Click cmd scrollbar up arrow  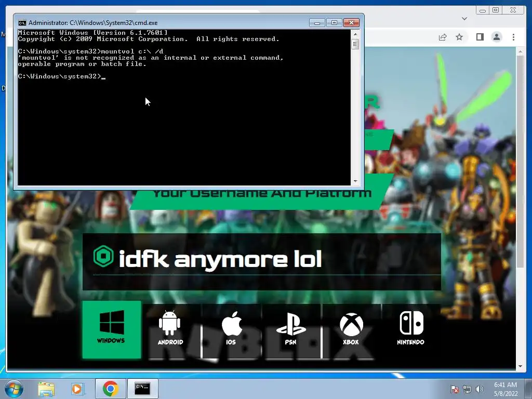355,34
